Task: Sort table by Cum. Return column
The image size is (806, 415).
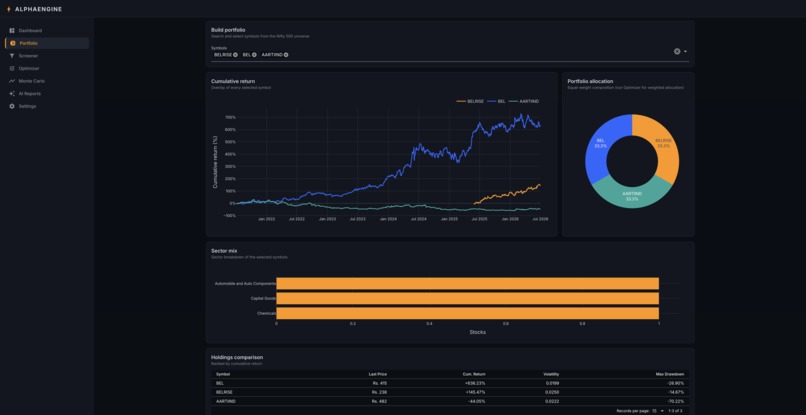Action: tap(474, 374)
